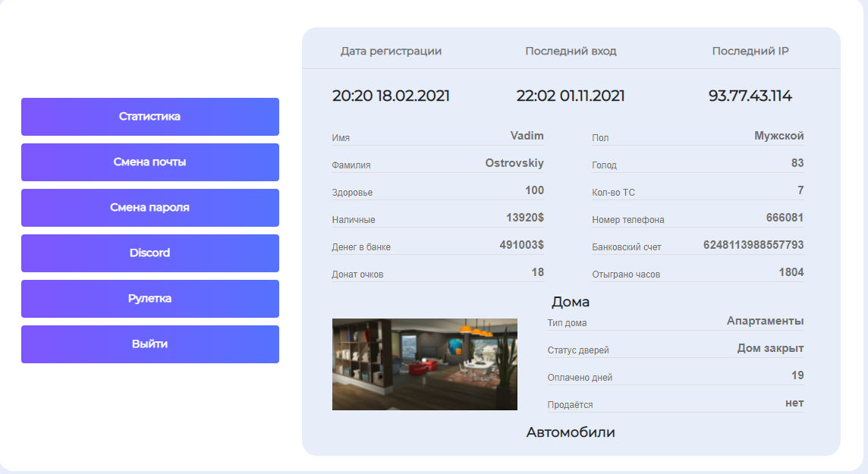Click the Дом закрыт door status value
This screenshot has height=474, width=868.
770,348
